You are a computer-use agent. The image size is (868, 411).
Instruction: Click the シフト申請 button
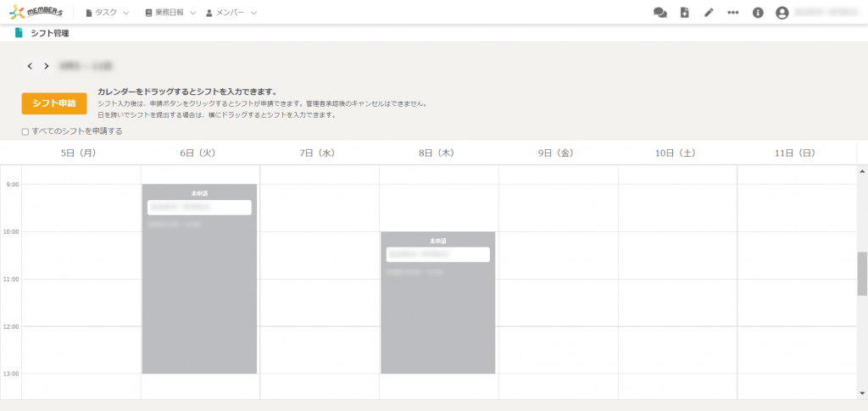coord(54,103)
